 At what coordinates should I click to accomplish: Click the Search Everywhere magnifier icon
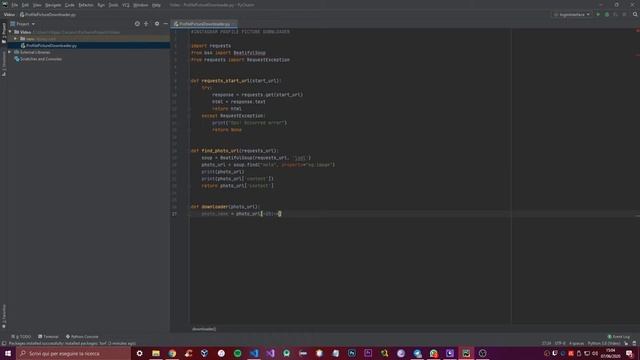[635, 15]
